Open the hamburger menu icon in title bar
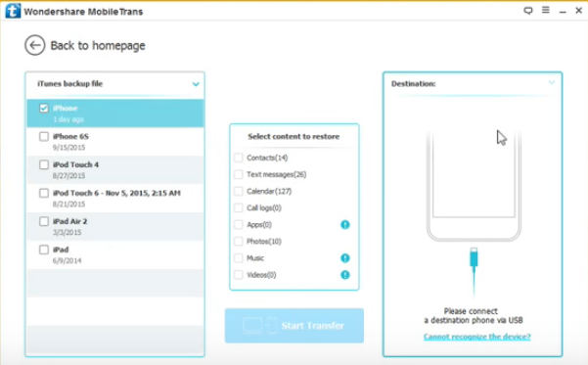The image size is (588, 365). [x=546, y=10]
